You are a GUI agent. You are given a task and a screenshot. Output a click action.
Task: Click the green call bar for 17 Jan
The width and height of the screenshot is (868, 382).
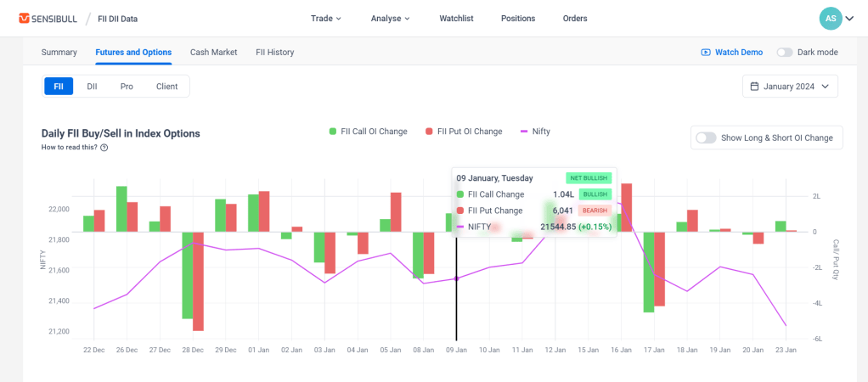pyautogui.click(x=649, y=272)
